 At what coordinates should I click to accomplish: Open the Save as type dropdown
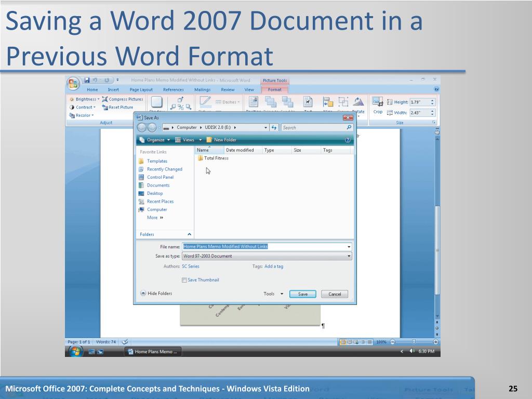349,256
